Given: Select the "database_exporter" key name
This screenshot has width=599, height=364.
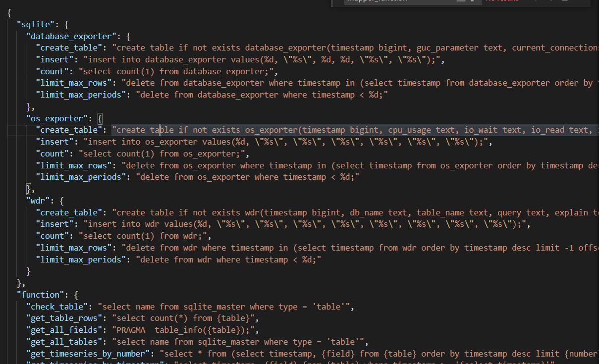Looking at the screenshot, I should click(x=71, y=36).
